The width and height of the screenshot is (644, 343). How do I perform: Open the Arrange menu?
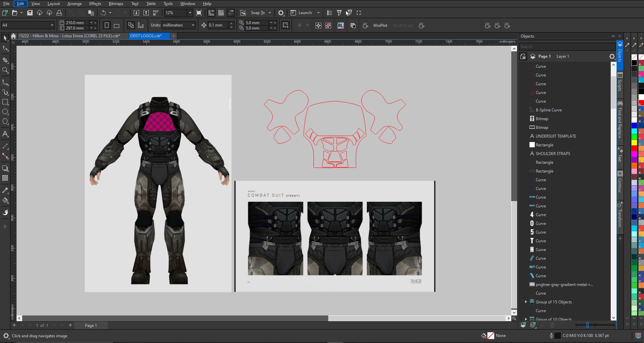point(74,4)
